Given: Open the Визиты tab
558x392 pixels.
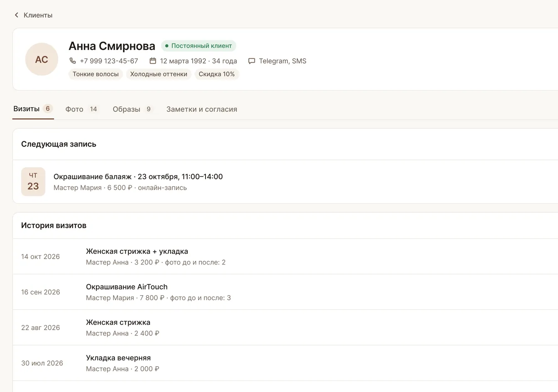Looking at the screenshot, I should pyautogui.click(x=33, y=109).
